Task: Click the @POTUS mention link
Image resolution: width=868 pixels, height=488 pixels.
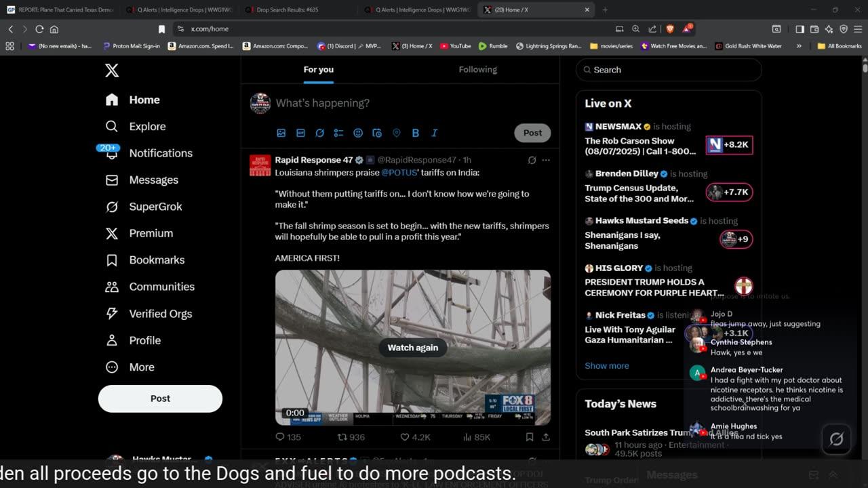Action: coord(399,173)
